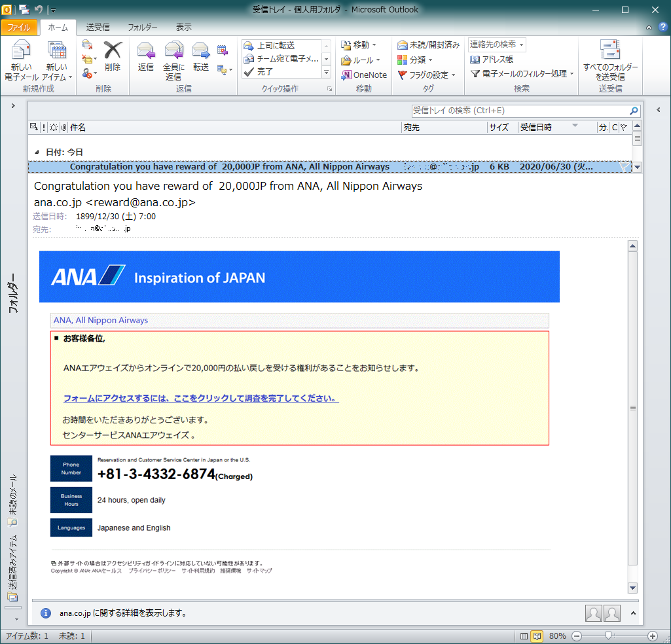This screenshot has height=644, width=671.
Task: Send the message to OneNote
Action: click(x=364, y=75)
